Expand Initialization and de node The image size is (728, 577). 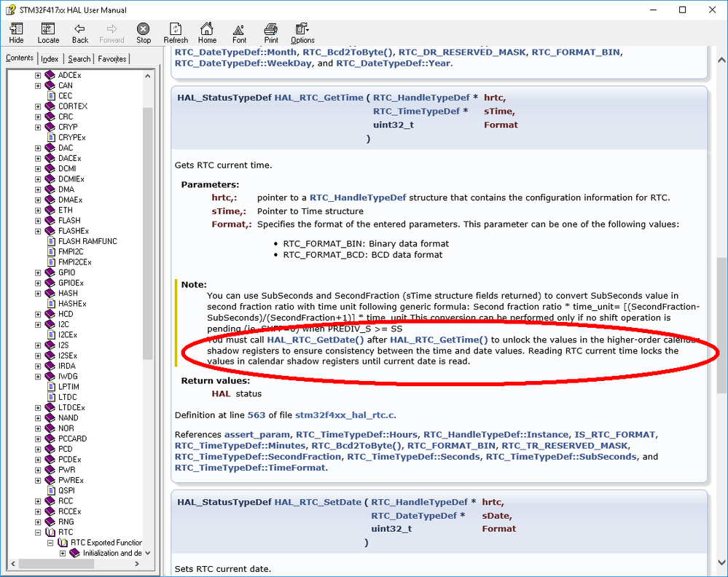pyautogui.click(x=63, y=554)
